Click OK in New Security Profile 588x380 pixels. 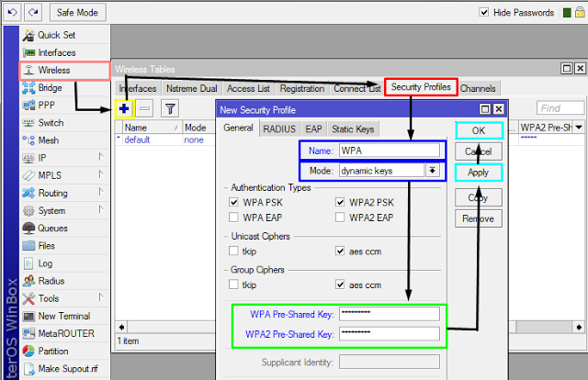coord(479,130)
